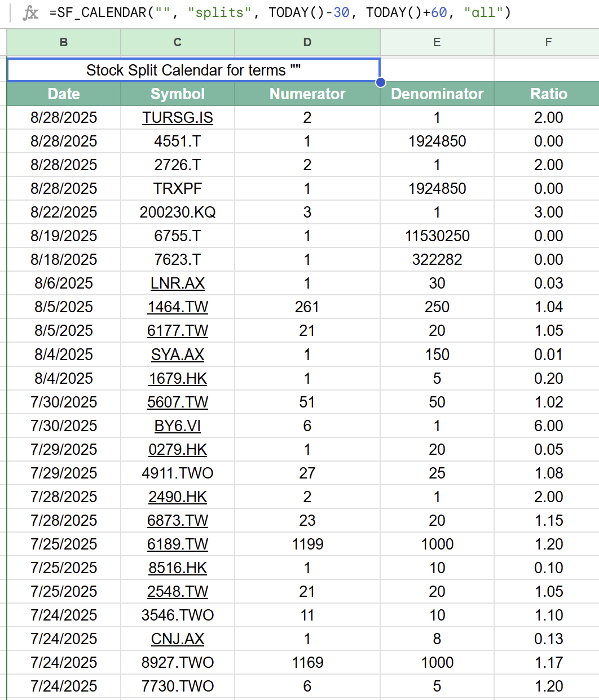Open the 1679.HK symbol link
This screenshot has width=599, height=700.
[x=177, y=378]
